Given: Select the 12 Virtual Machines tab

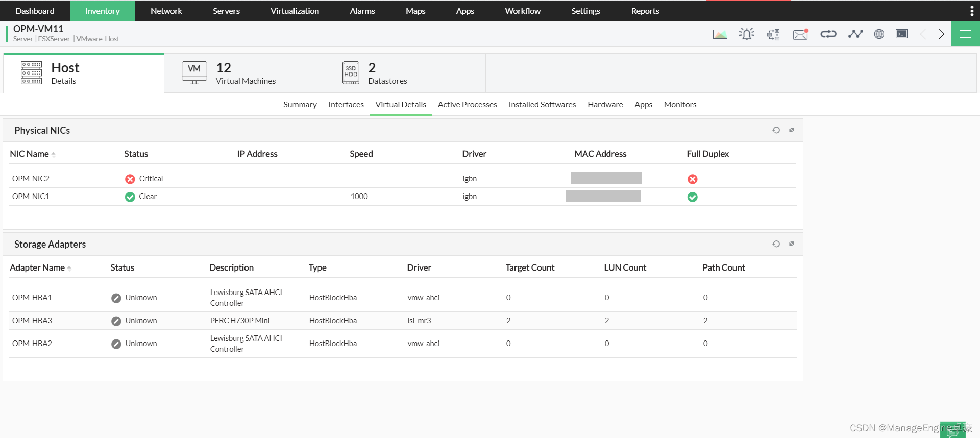Looking at the screenshot, I should click(x=244, y=73).
